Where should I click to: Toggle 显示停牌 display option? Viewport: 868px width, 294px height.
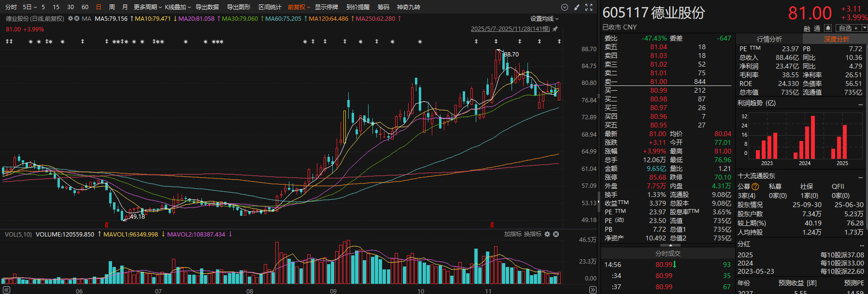[x=326, y=7]
